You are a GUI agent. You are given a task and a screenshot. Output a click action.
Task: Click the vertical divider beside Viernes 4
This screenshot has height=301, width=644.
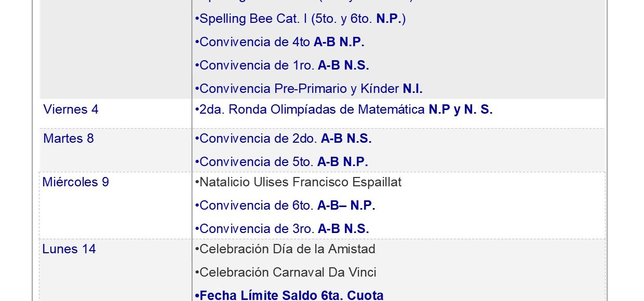[x=192, y=114]
